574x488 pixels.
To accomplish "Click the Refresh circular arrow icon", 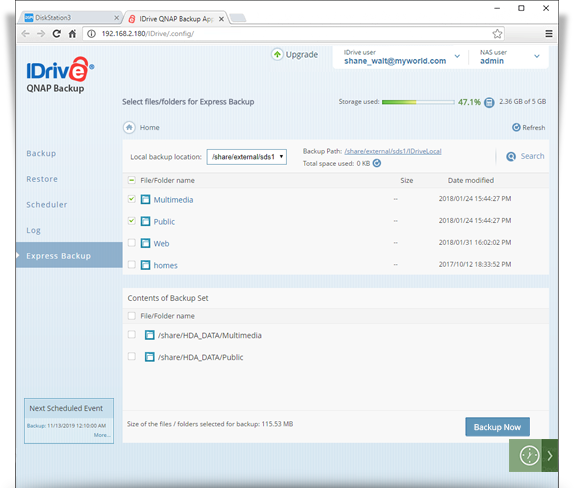I will [516, 127].
